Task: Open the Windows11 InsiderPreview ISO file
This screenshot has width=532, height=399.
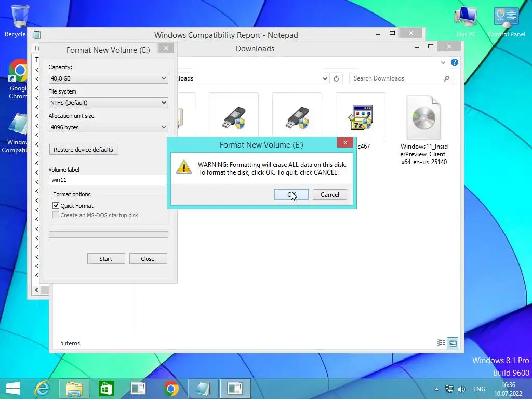Action: 424,130
